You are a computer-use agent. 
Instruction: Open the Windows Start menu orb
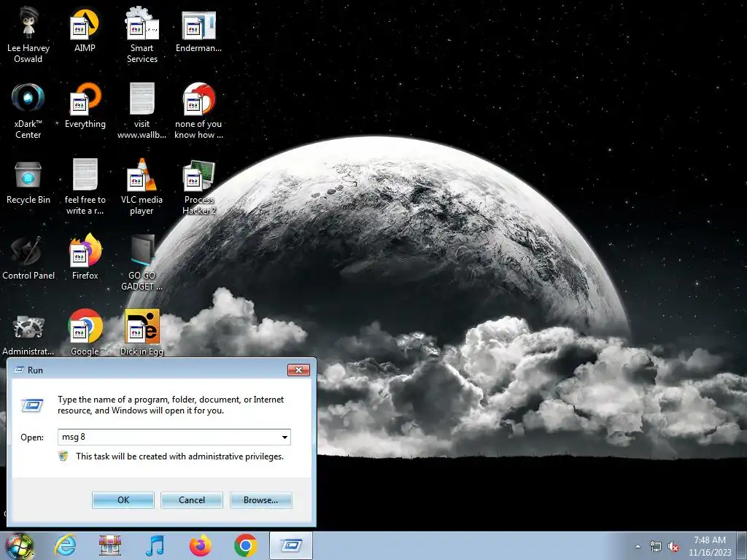tap(20, 545)
